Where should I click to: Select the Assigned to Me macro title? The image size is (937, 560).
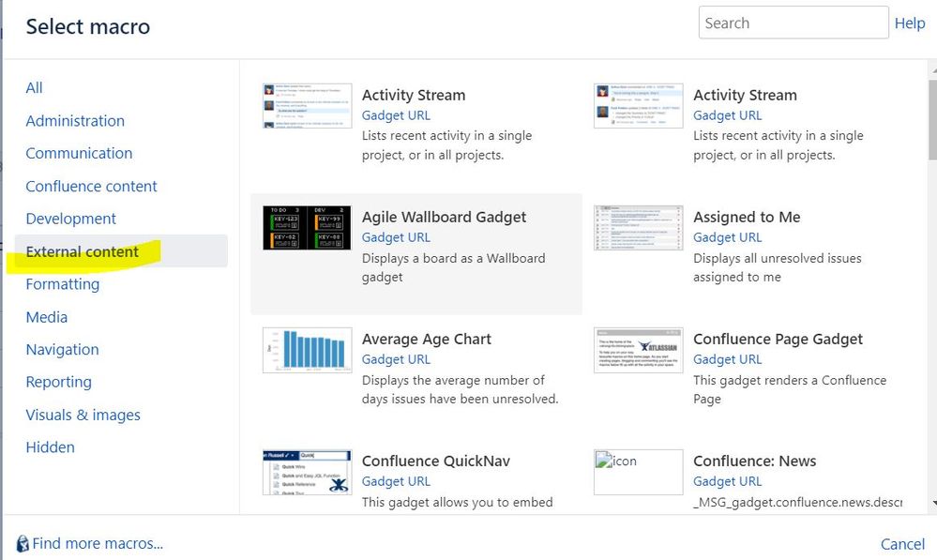[747, 217]
